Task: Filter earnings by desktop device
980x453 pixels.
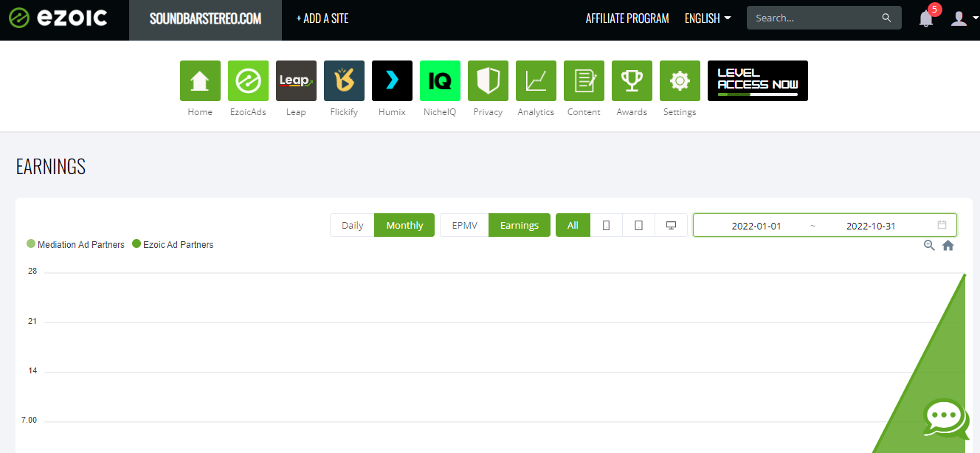Action: point(671,225)
